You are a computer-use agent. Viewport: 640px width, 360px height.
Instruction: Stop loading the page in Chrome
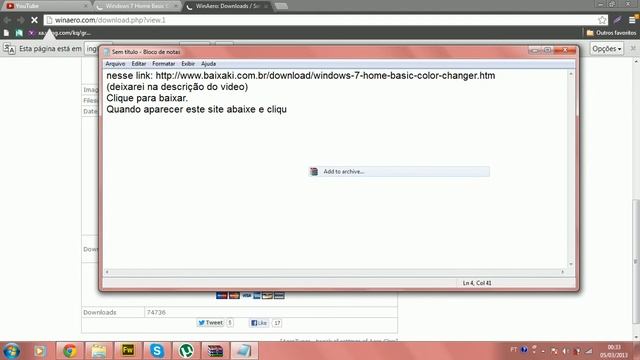34,20
